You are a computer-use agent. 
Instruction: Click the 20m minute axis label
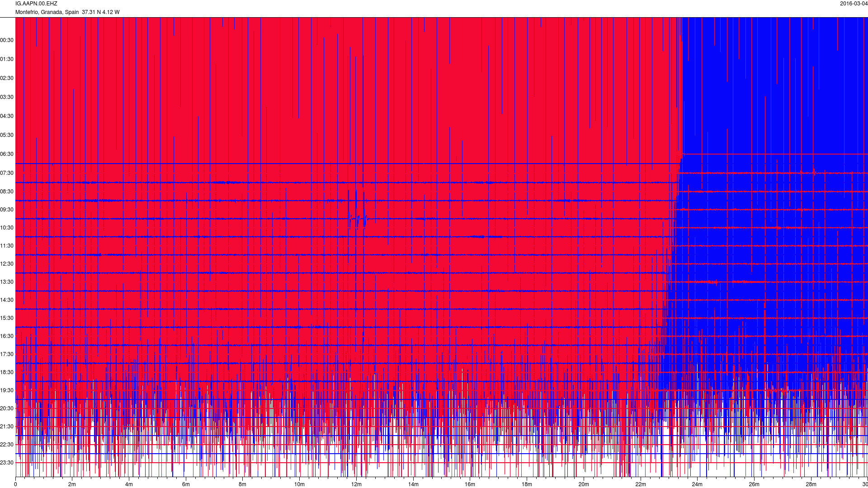coord(584,484)
